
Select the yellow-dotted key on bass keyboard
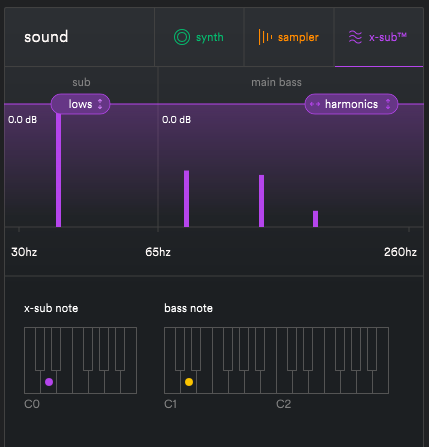[x=189, y=382]
